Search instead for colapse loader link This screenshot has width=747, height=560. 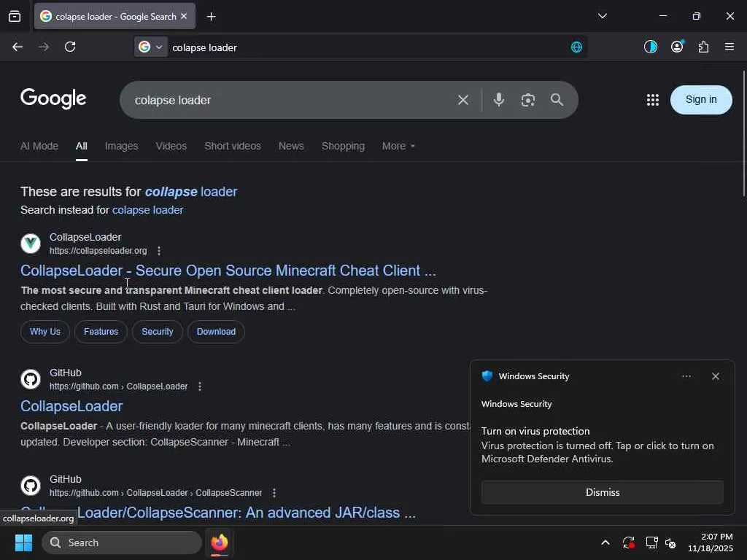pyautogui.click(x=147, y=210)
